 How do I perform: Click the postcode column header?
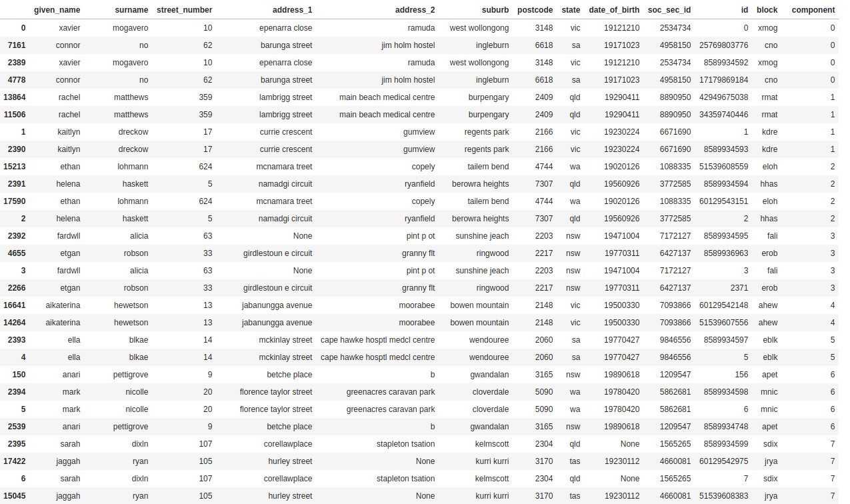(535, 9)
